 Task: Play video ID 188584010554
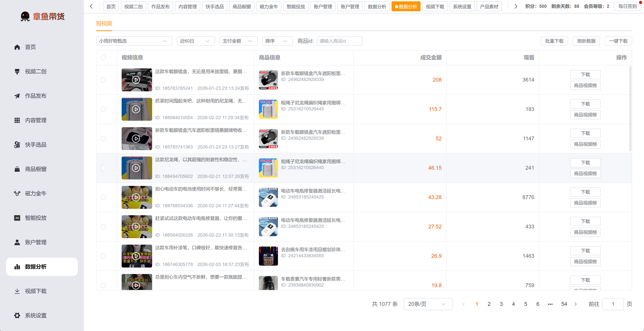(x=136, y=109)
